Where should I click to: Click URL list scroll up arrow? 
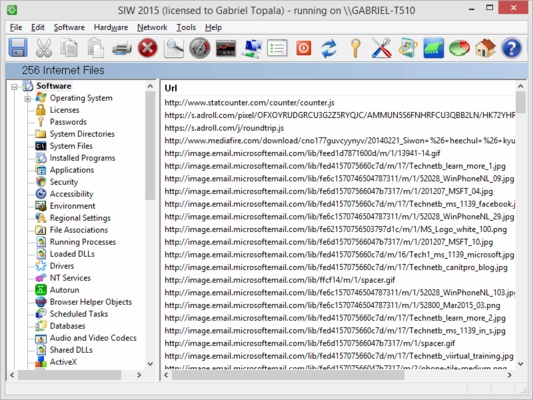pyautogui.click(x=520, y=86)
